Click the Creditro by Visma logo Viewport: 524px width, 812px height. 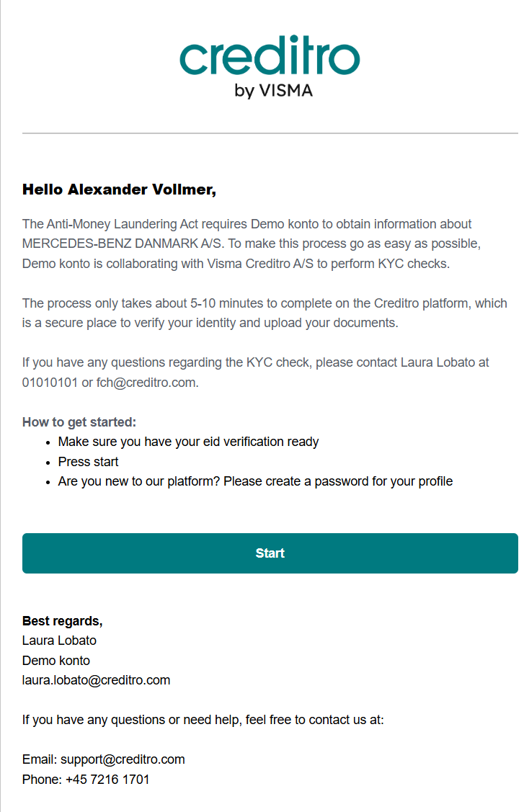270,67
